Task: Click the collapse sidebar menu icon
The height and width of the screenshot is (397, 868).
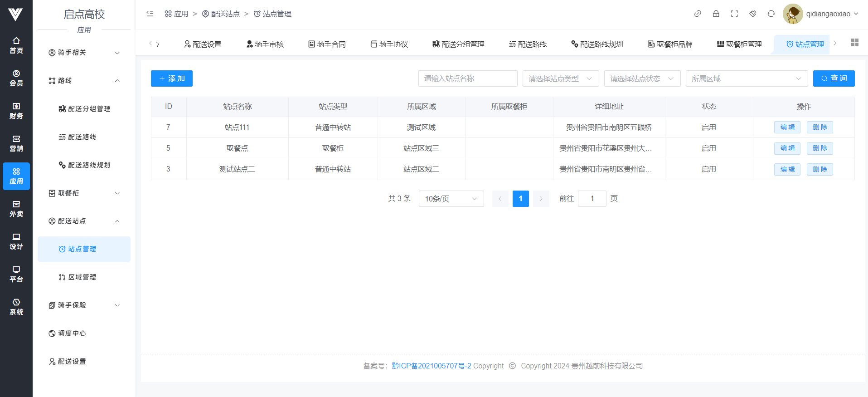Action: (150, 14)
